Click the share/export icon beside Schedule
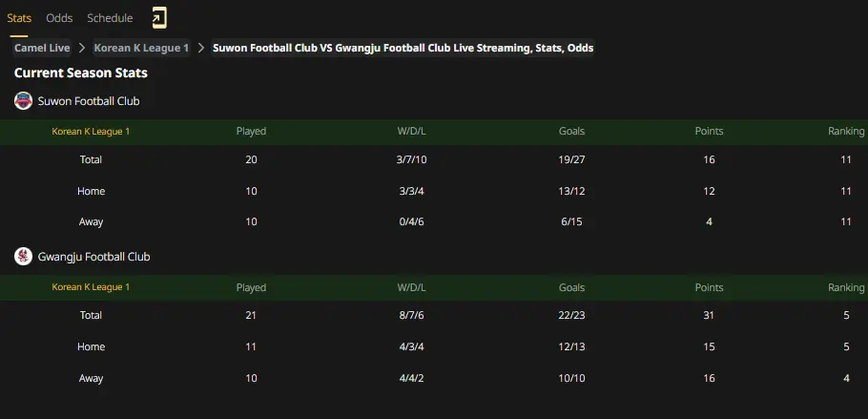The image size is (868, 419). [x=159, y=18]
